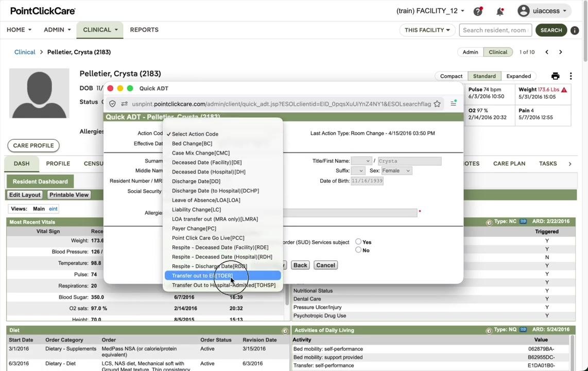Click the resident photo placeholder
588x371 pixels.
pyautogui.click(x=39, y=93)
